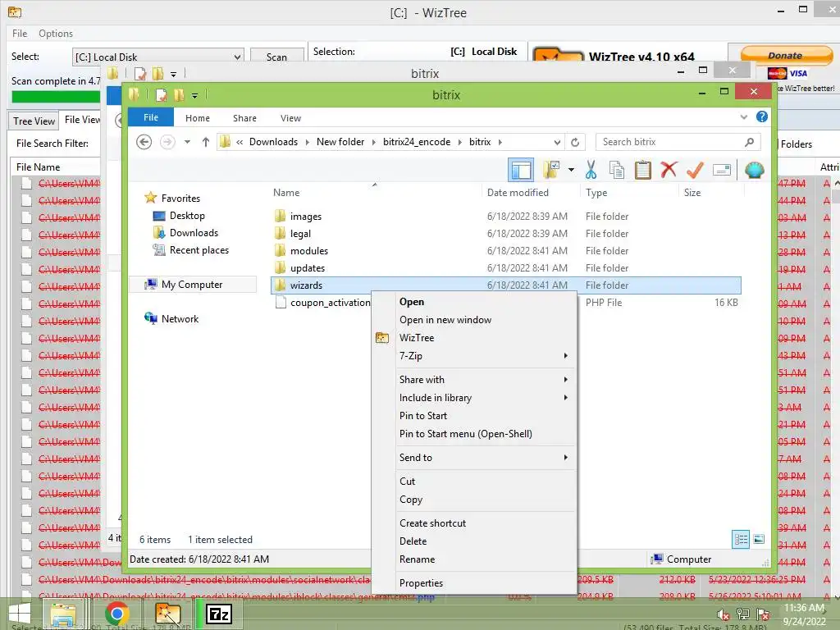Go up one folder level

206,142
